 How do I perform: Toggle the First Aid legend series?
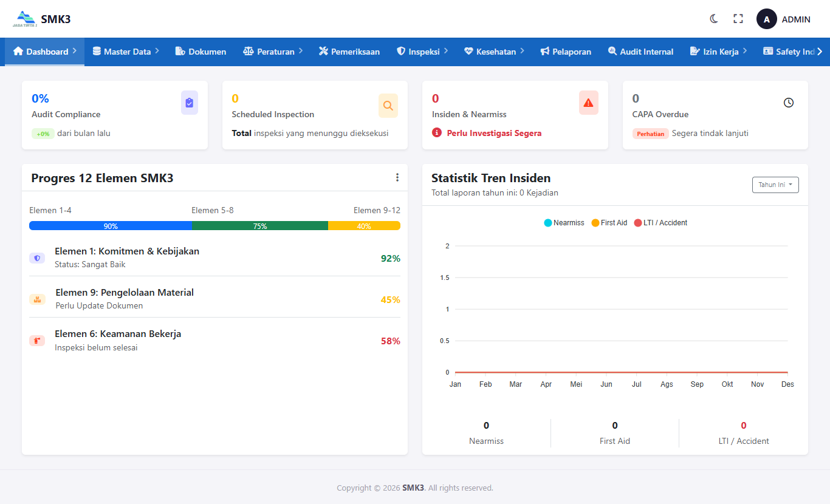(x=609, y=223)
